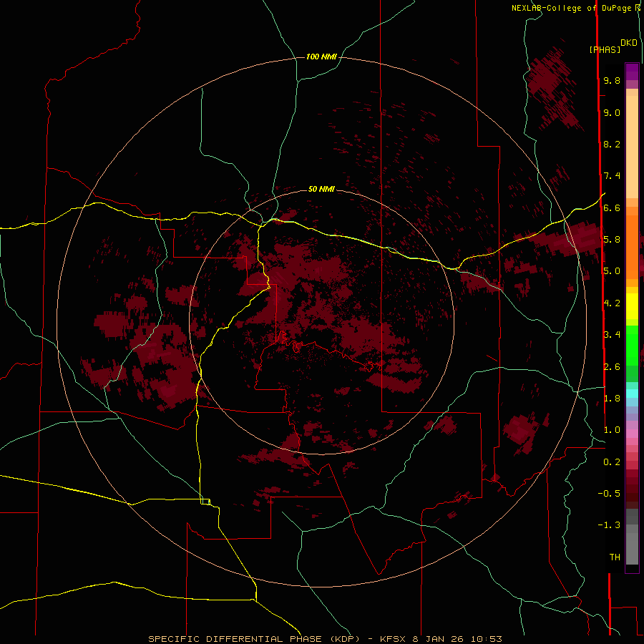Click the 6.6 value on color scale
Screen dimensions: 644x644
(x=612, y=208)
